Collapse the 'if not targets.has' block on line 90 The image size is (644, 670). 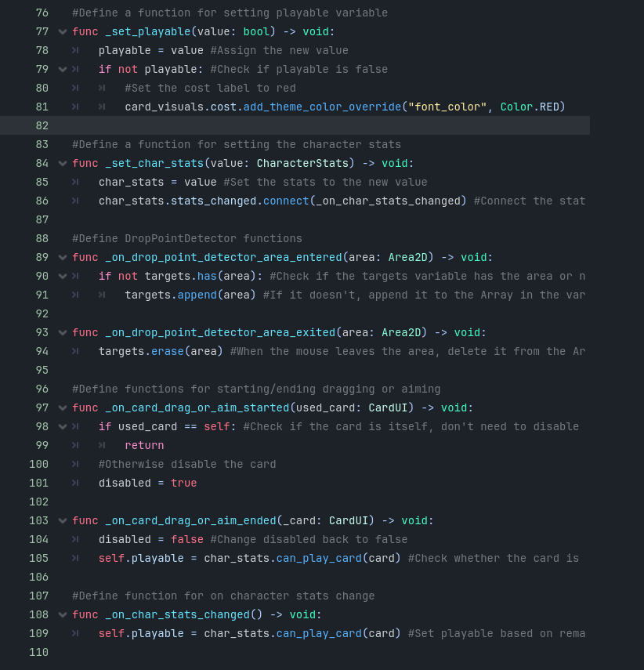coord(63,276)
